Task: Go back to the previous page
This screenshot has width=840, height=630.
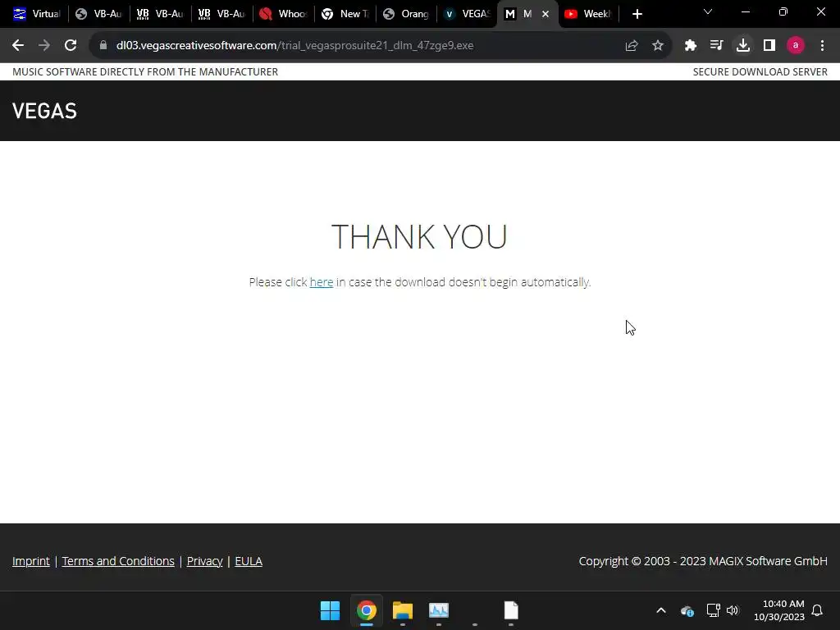Action: pos(18,46)
